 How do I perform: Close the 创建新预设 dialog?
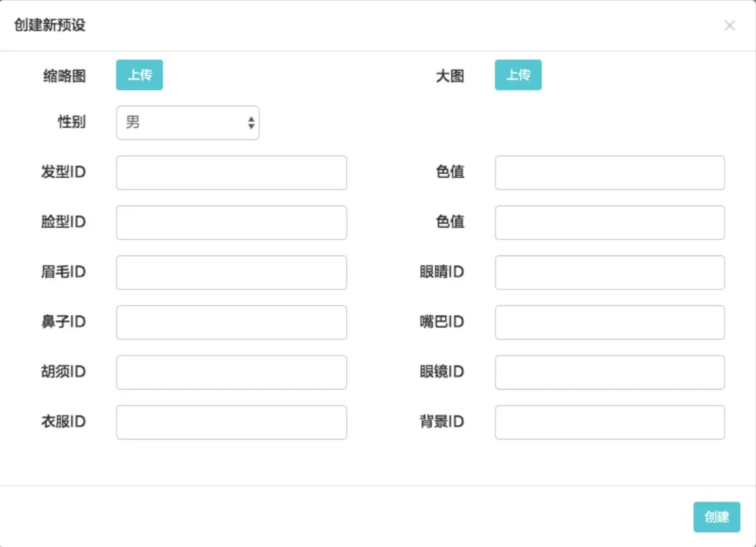[x=730, y=26]
